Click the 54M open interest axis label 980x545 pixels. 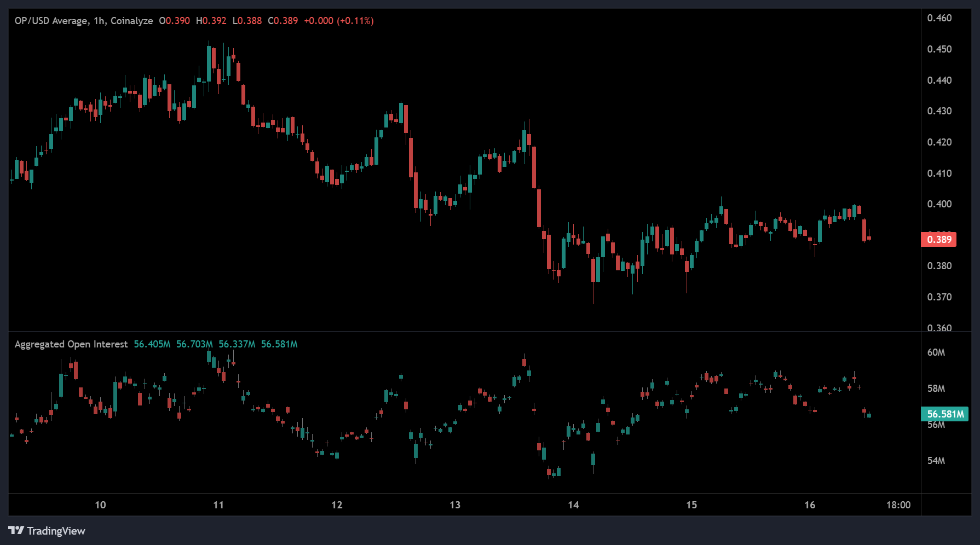(936, 461)
